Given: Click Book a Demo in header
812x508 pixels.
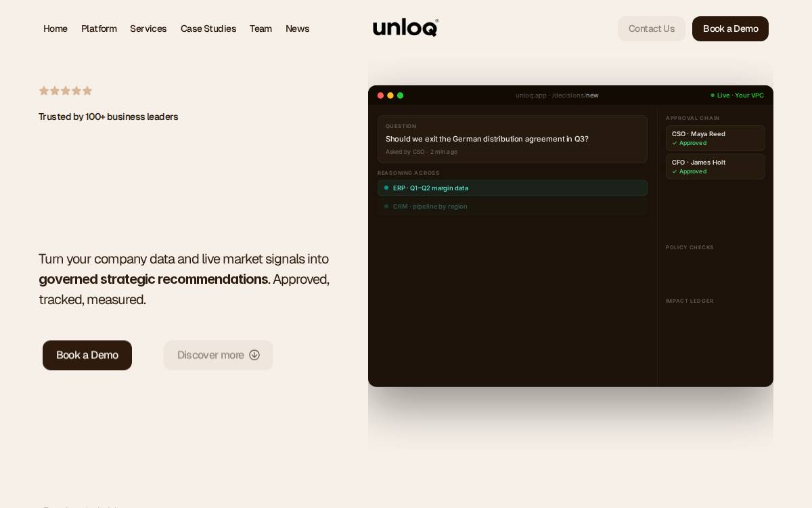Looking at the screenshot, I should pyautogui.click(x=730, y=28).
